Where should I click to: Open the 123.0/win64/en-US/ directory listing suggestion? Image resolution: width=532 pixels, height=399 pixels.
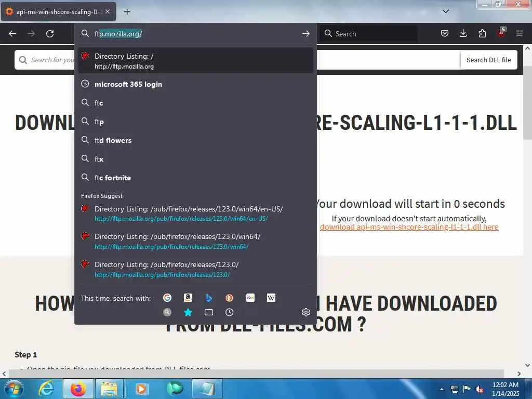click(x=196, y=214)
